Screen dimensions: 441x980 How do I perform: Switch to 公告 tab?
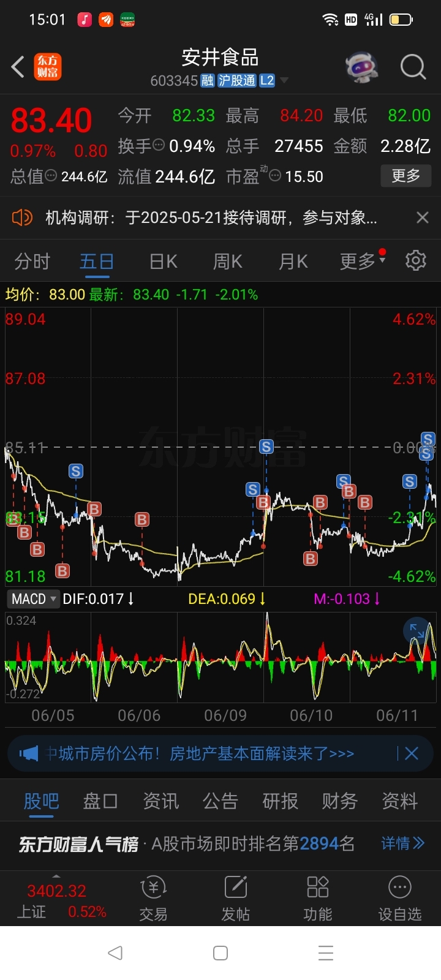pos(221,801)
